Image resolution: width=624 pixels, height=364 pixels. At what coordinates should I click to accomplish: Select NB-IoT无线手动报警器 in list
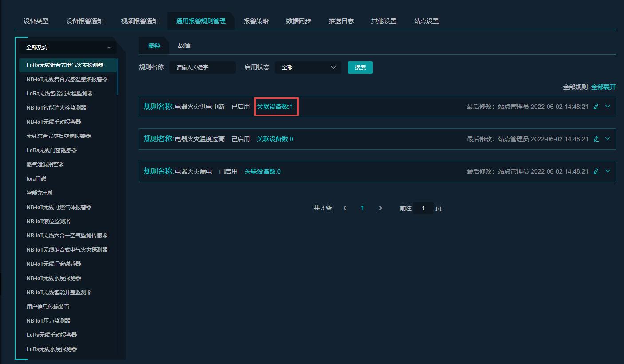[68, 122]
